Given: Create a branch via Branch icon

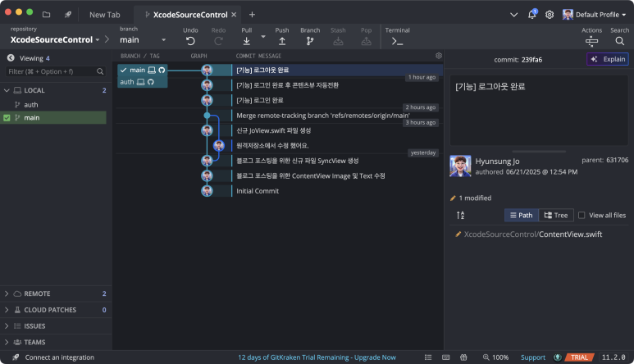Looking at the screenshot, I should 310,41.
